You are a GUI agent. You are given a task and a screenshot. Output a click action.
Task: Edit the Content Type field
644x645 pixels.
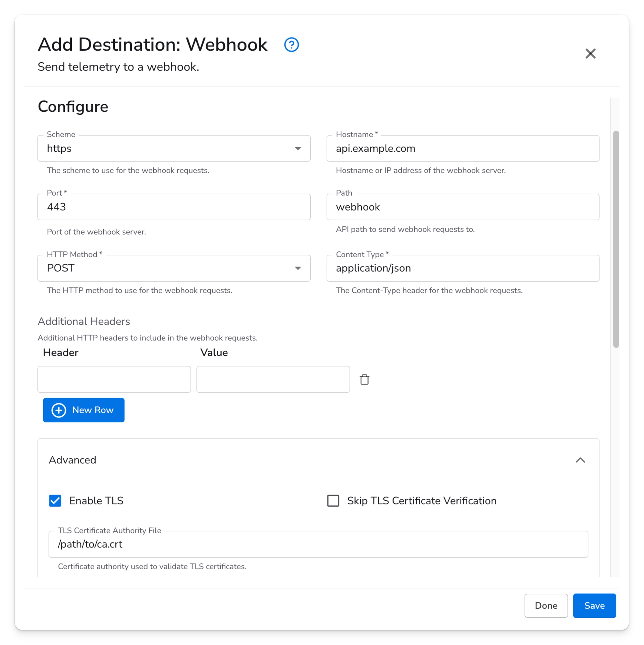463,268
